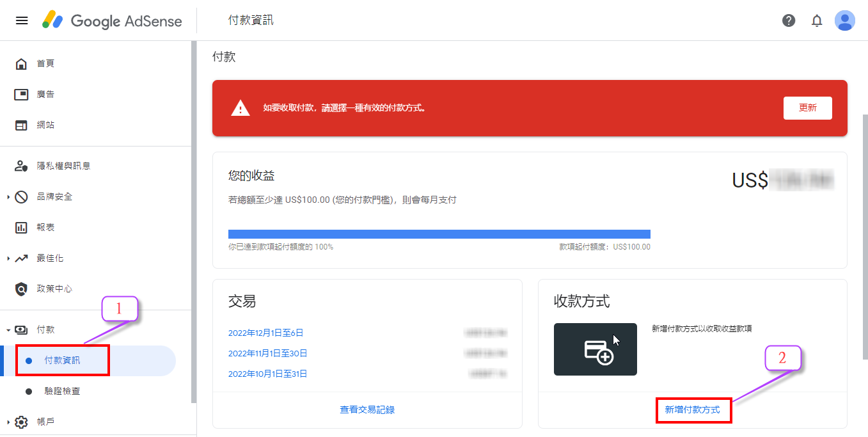Image resolution: width=868 pixels, height=437 pixels.
Task: Click the add payment card icon
Action: point(595,349)
